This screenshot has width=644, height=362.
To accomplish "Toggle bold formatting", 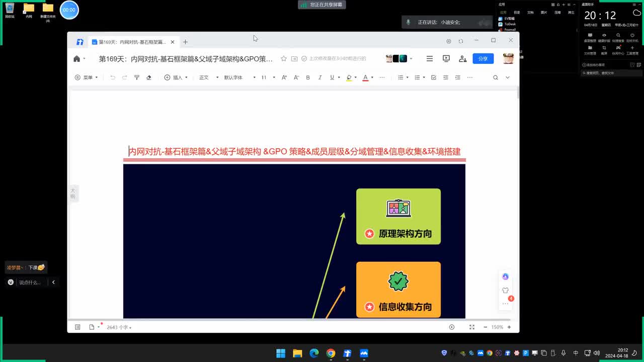I will 308,77.
